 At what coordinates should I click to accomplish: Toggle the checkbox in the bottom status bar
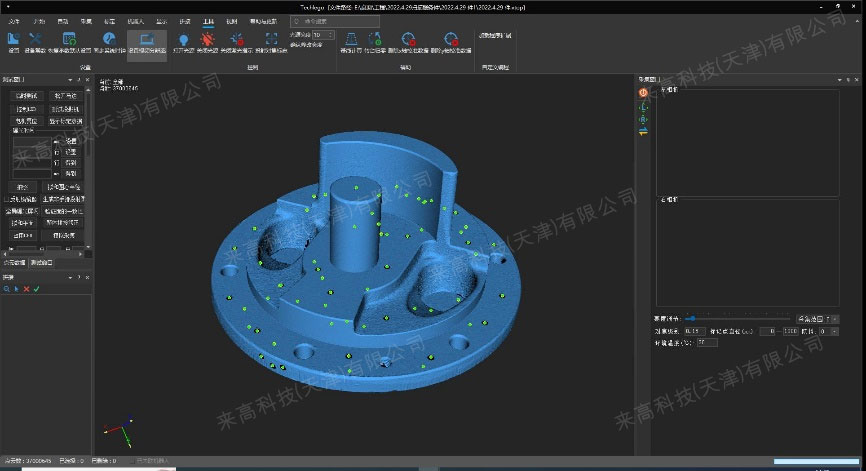[130, 461]
